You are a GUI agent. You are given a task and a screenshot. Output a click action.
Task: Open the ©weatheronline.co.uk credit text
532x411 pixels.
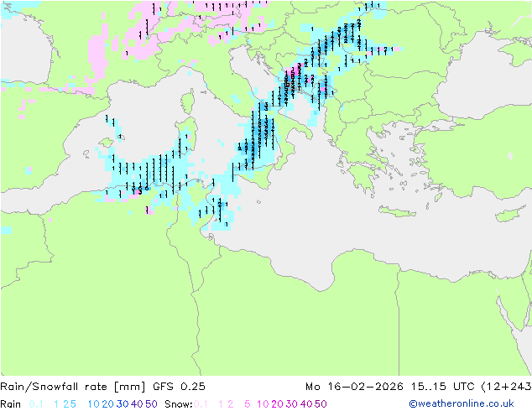tap(462, 404)
